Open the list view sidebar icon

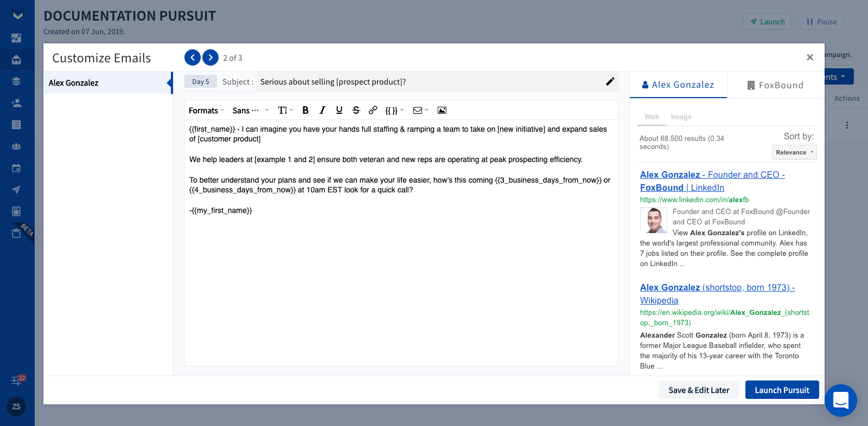tap(16, 125)
